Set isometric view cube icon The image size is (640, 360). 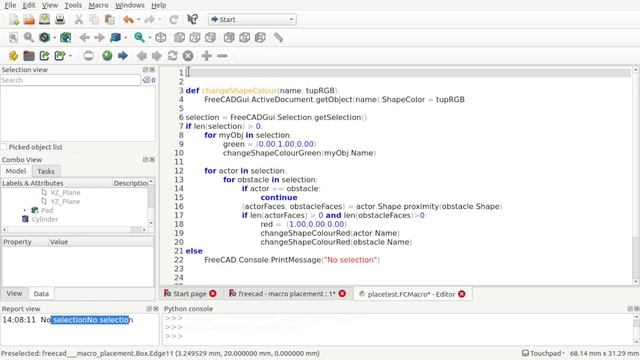coord(161,38)
